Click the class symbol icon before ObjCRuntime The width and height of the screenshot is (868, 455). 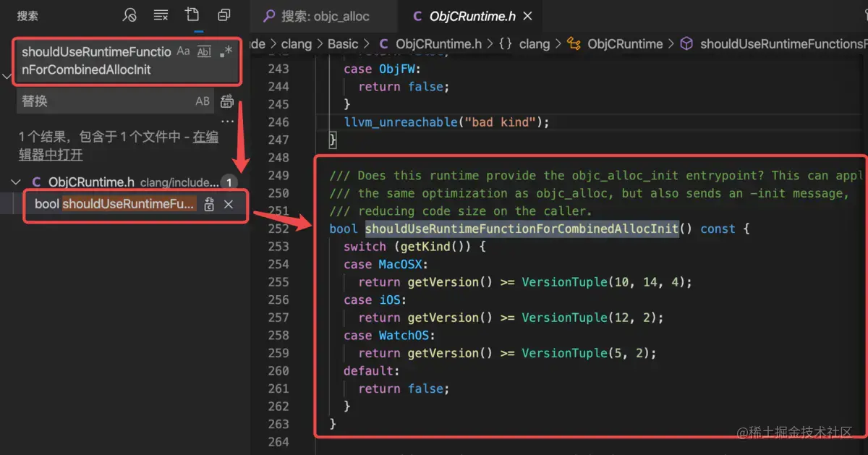[574, 44]
